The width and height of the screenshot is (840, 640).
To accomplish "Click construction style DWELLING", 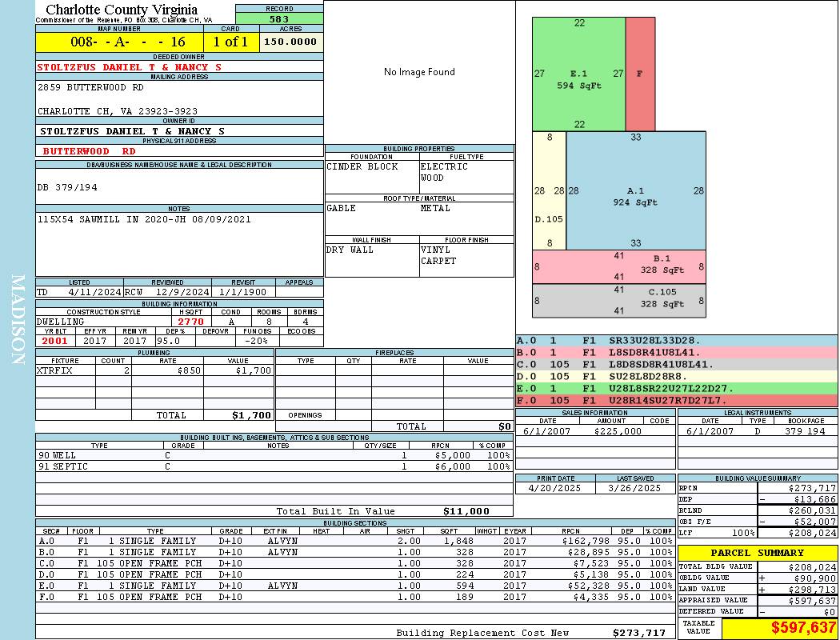I will point(61,322).
